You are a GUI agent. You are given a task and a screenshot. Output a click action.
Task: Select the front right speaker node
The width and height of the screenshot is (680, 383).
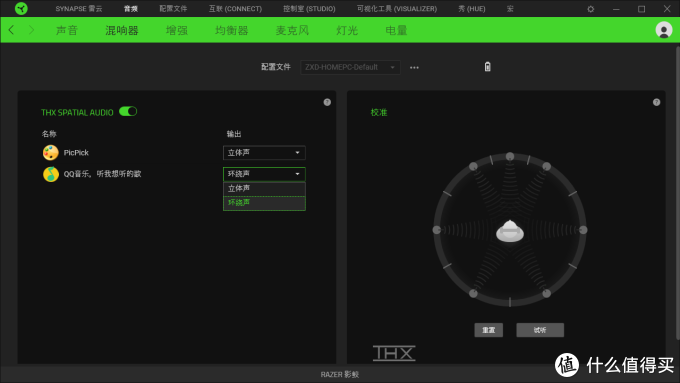coord(546,166)
